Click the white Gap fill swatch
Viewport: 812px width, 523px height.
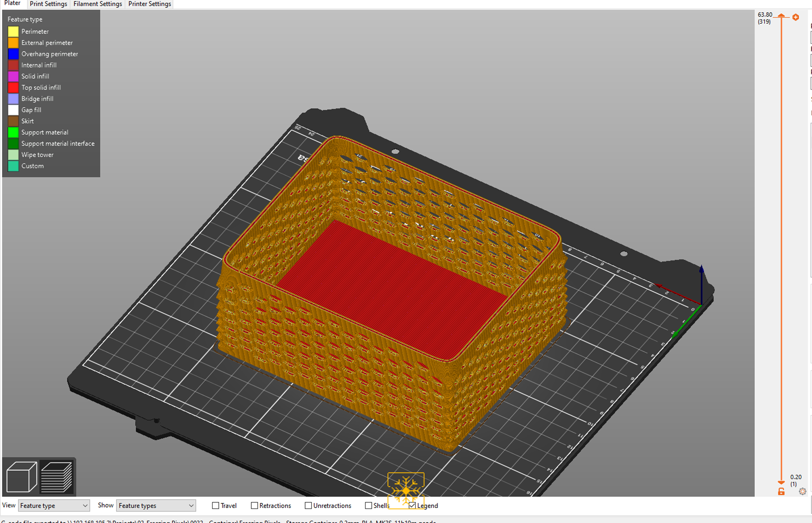[x=13, y=110]
